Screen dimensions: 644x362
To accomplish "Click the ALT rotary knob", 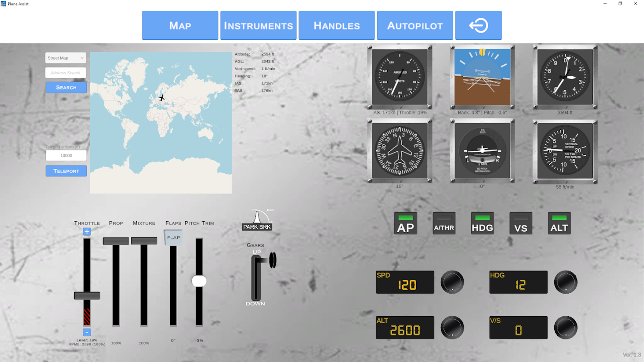I will (452, 328).
